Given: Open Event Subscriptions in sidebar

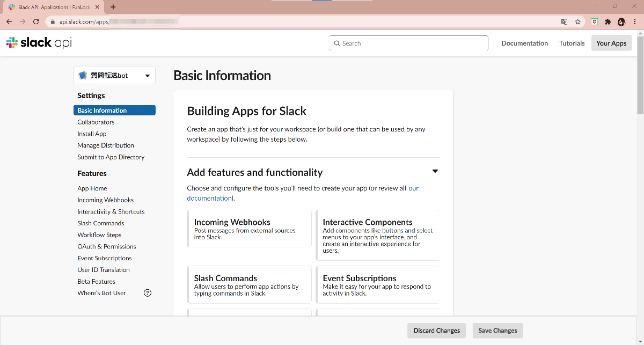Looking at the screenshot, I should pyautogui.click(x=104, y=258).
